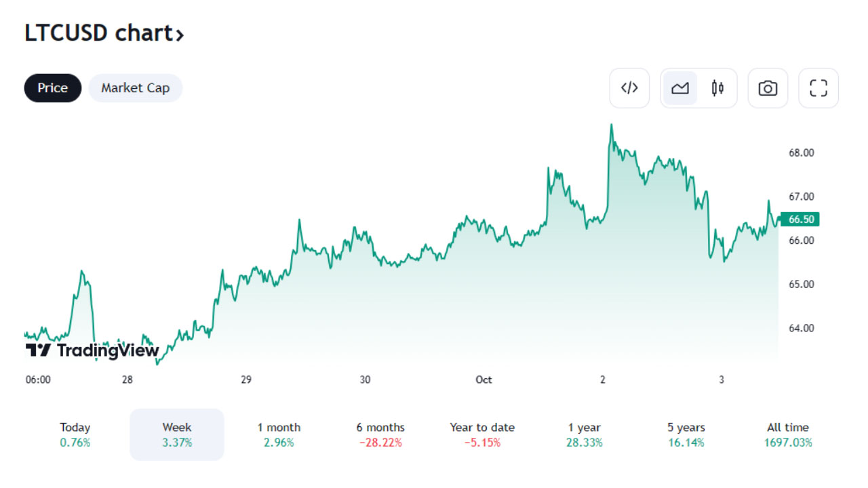Select the 5 years time range
The height and width of the screenshot is (488, 868).
[686, 434]
